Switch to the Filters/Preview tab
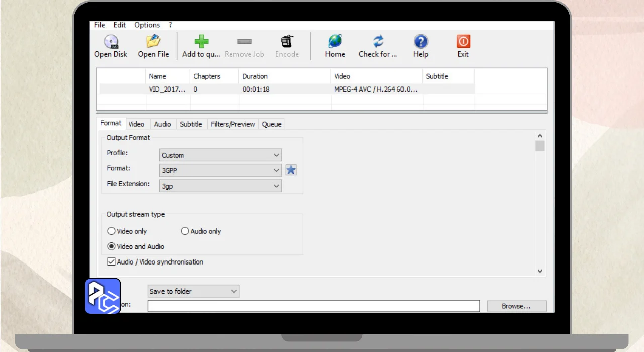Viewport: 644px width, 352px height. [x=232, y=124]
